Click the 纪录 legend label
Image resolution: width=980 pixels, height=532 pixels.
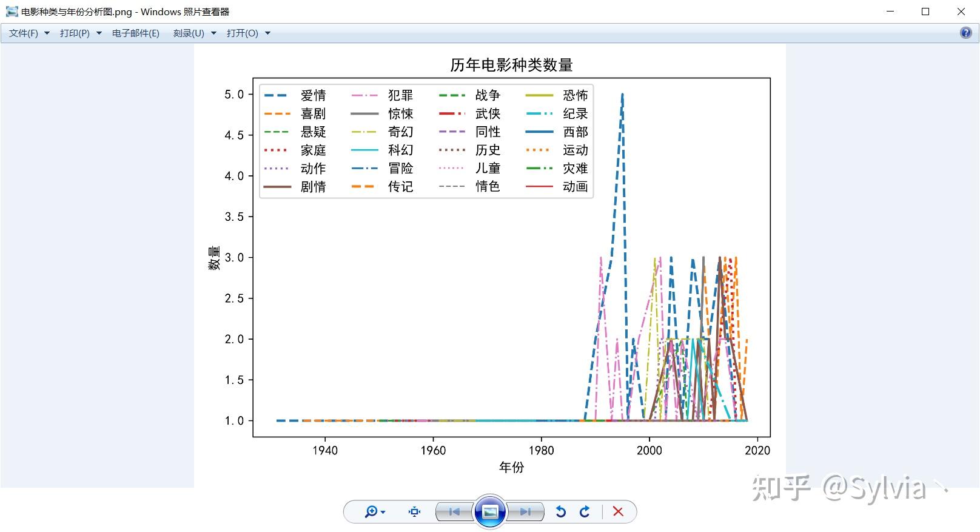(x=576, y=113)
